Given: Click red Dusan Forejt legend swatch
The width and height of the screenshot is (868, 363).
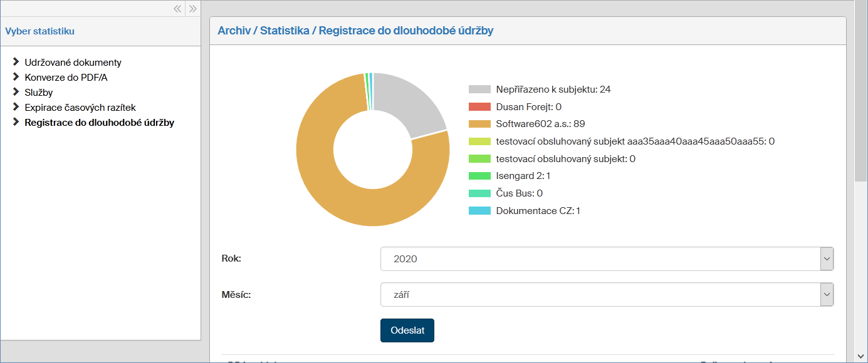Looking at the screenshot, I should coord(479,107).
